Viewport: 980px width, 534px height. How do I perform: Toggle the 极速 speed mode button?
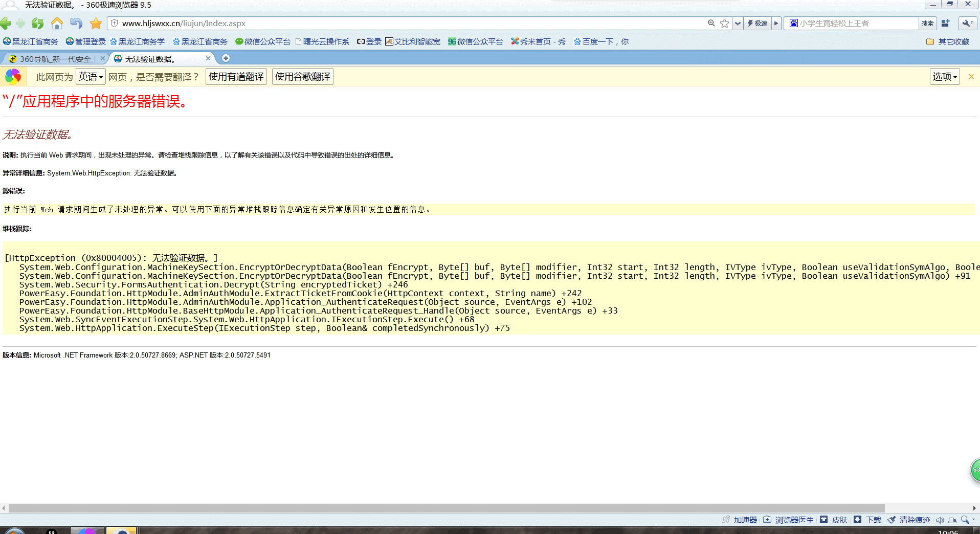coord(758,24)
